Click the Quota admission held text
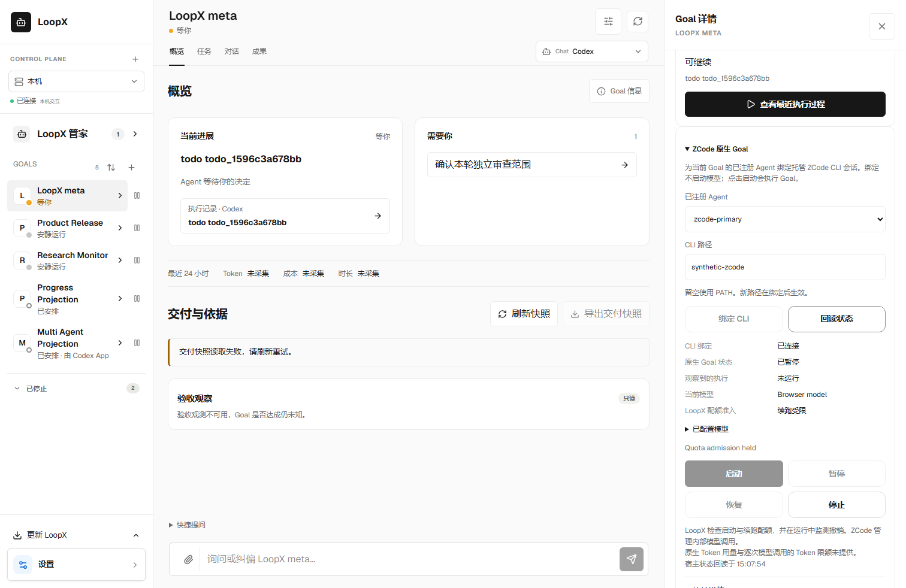The height and width of the screenshot is (588, 906). [x=720, y=448]
